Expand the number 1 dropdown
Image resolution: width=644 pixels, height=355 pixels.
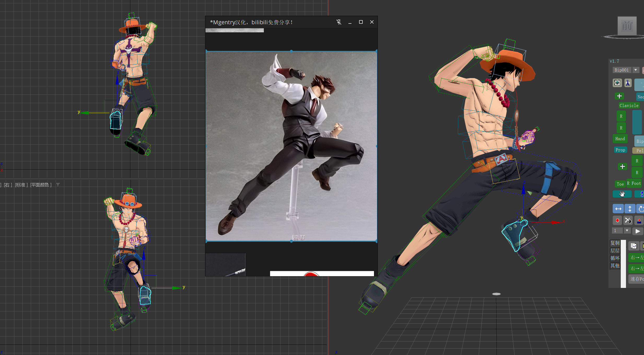point(627,231)
